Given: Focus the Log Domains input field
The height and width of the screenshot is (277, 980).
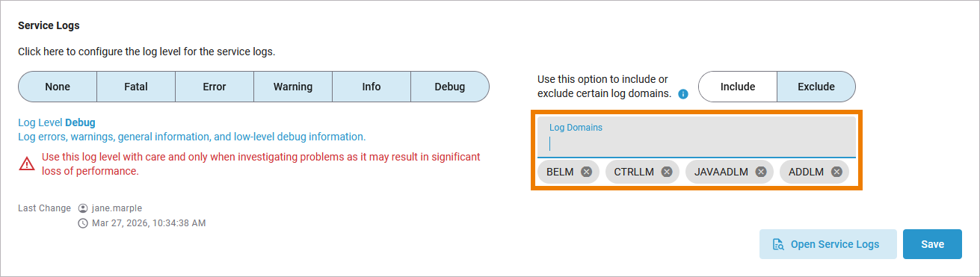Looking at the screenshot, I should pyautogui.click(x=697, y=137).
